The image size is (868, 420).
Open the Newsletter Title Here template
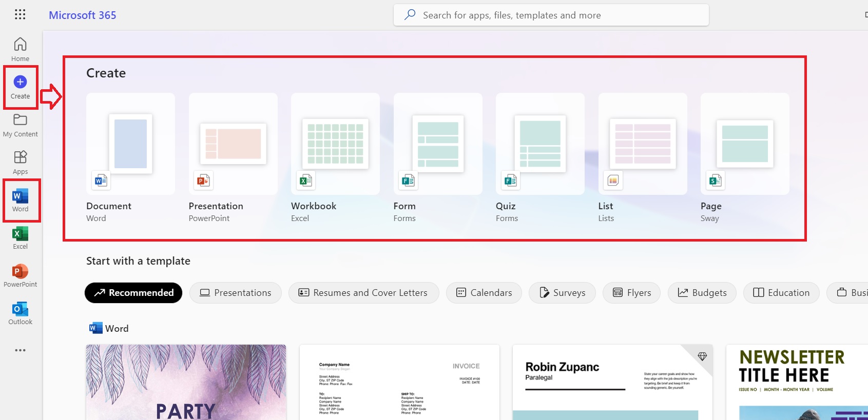797,382
